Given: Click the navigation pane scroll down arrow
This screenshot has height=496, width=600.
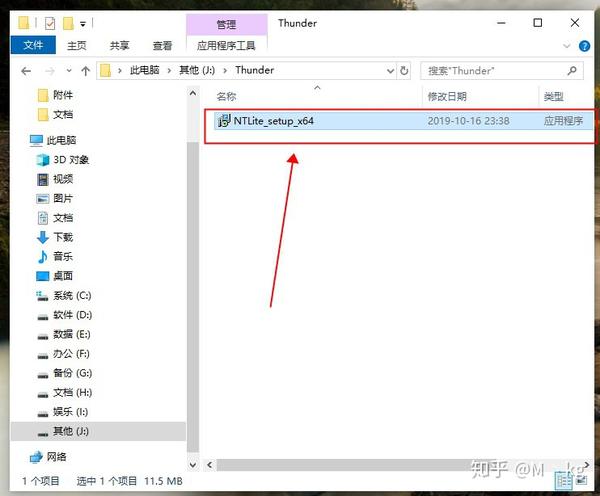Looking at the screenshot, I should pyautogui.click(x=193, y=465).
